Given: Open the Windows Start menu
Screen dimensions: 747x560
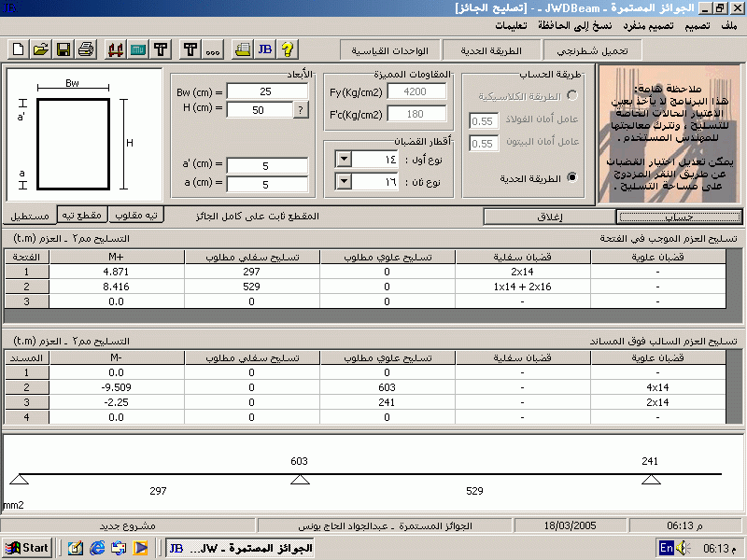Looking at the screenshot, I should coord(28,548).
